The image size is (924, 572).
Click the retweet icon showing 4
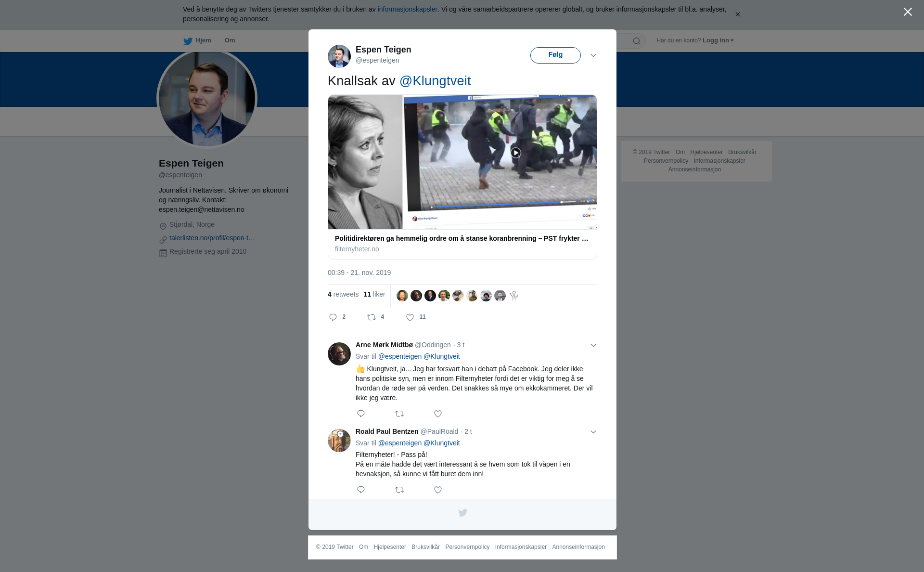pyautogui.click(x=372, y=317)
